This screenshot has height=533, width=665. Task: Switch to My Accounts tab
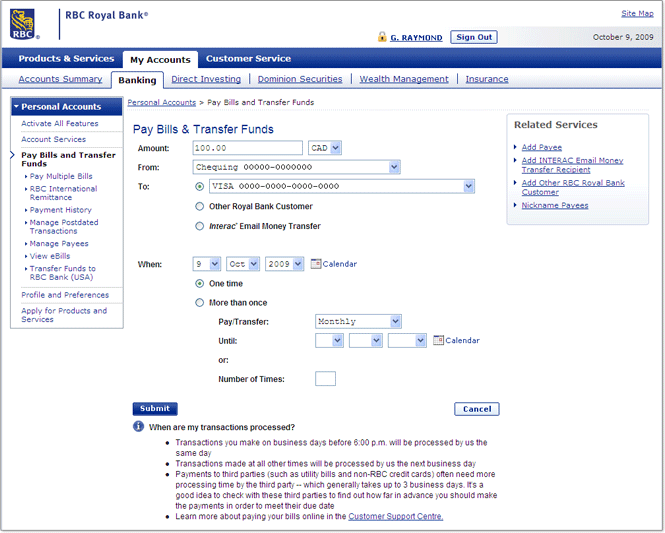coord(160,60)
